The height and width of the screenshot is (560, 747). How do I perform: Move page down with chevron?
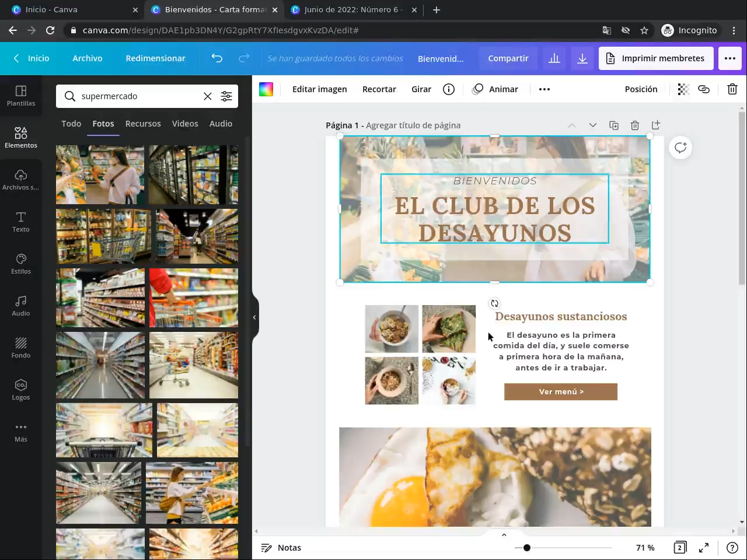tap(593, 125)
